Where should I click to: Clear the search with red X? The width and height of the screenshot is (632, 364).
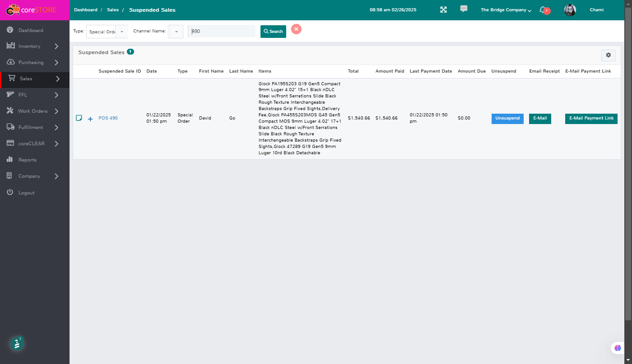296,29
